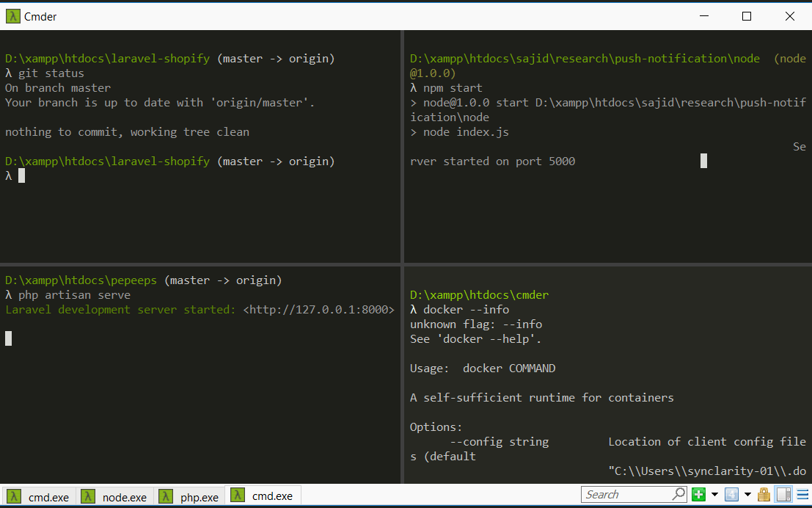812x508 pixels.
Task: Switch to the php.exe tab
Action: [x=189, y=496]
